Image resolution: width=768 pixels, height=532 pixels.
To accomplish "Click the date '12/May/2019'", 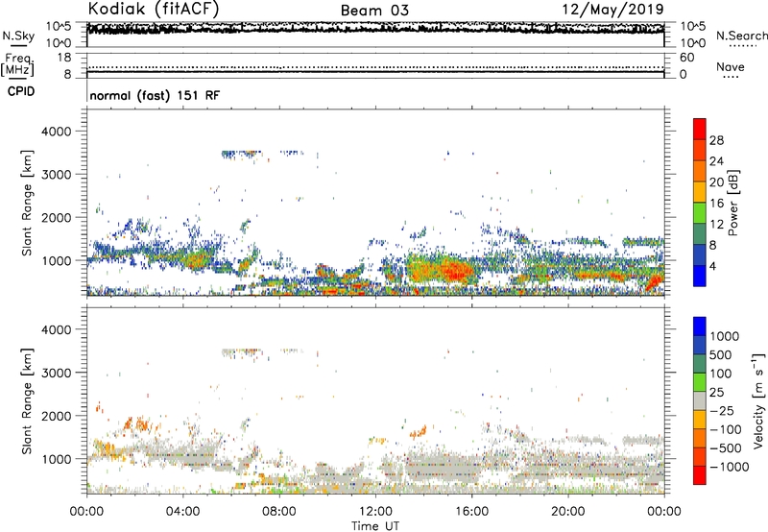I will tap(612, 10).
